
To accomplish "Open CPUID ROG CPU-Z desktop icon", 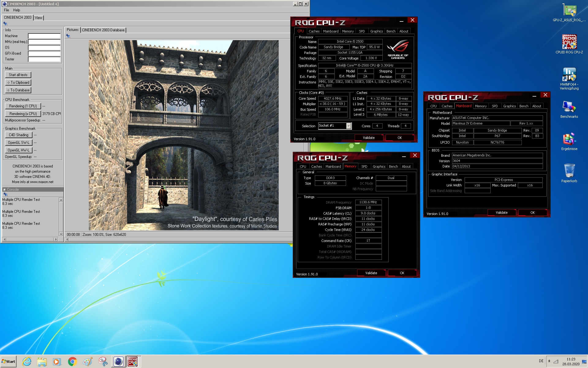I will (569, 44).
